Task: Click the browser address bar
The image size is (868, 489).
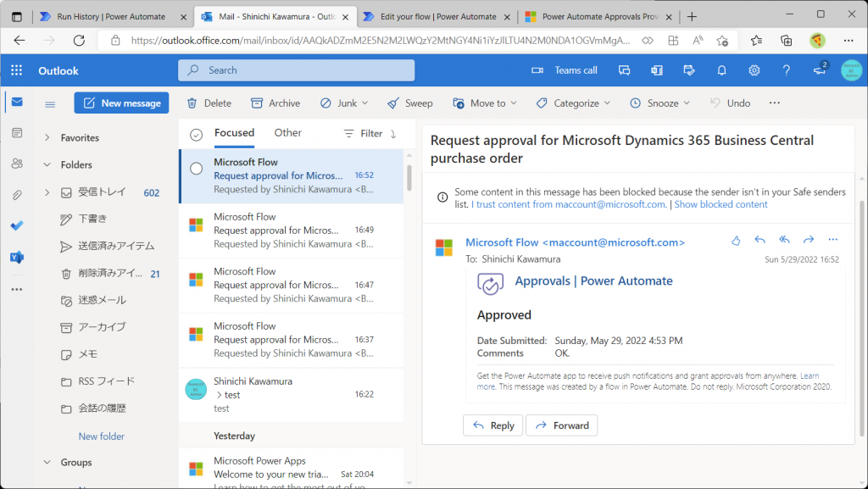Action: pos(381,41)
